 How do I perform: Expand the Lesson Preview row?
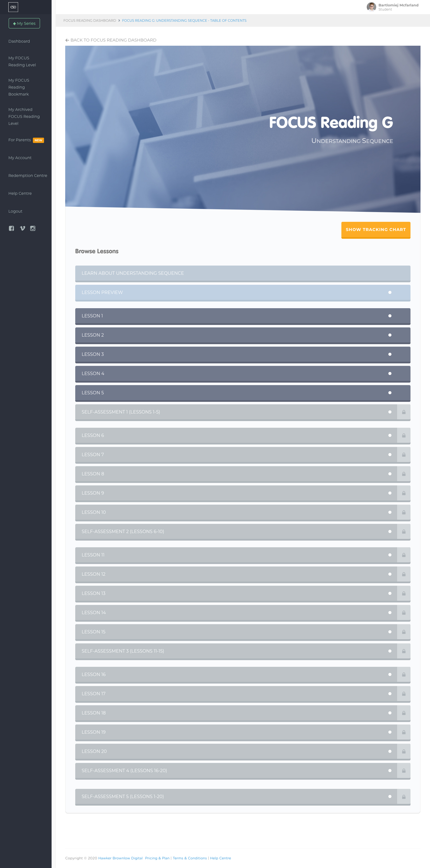(243, 293)
